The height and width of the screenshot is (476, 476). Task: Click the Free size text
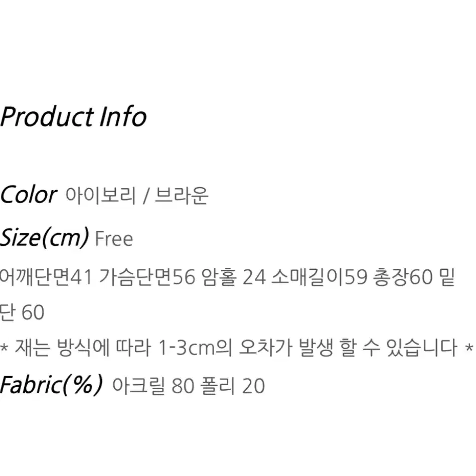[114, 239]
